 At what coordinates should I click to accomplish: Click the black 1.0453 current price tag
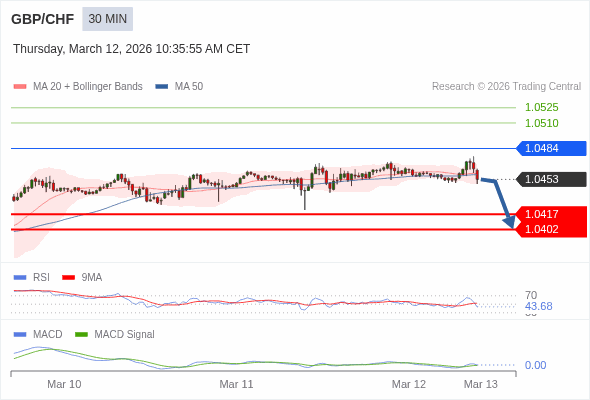tap(551, 179)
